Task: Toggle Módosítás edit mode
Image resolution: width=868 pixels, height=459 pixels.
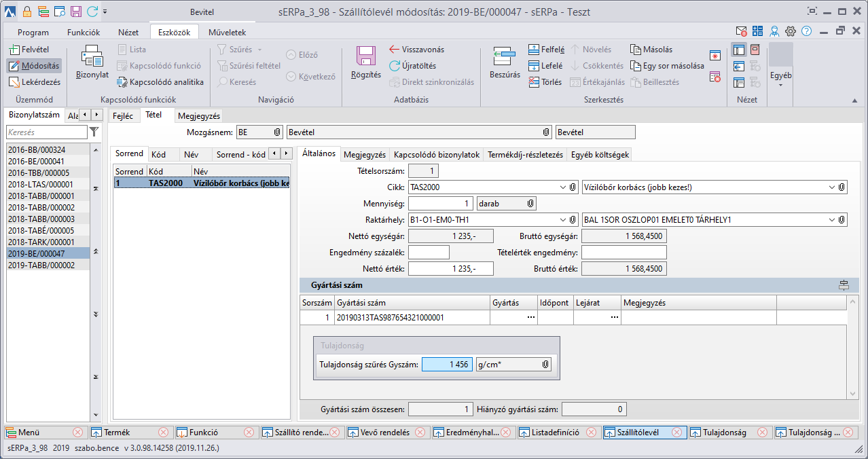Action: (x=34, y=66)
